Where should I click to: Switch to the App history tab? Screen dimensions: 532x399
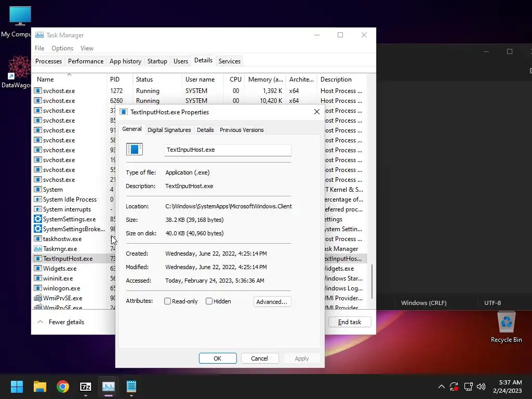(x=125, y=61)
